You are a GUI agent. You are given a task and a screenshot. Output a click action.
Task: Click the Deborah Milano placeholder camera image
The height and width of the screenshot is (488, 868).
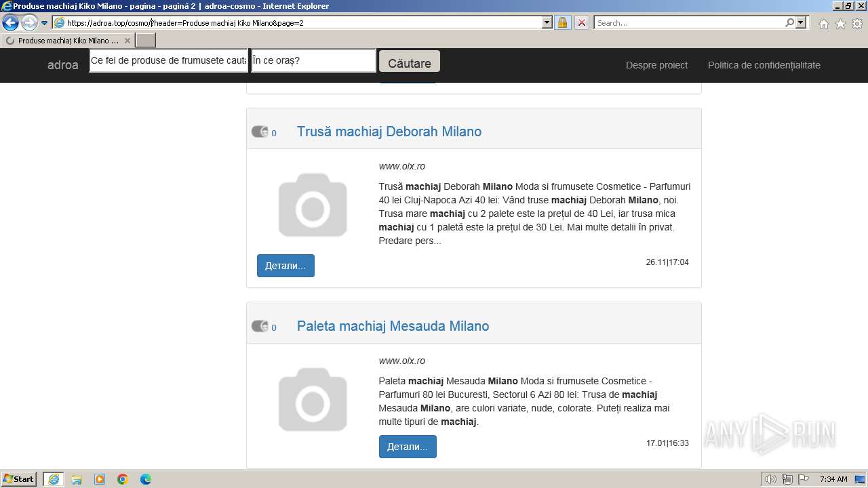click(313, 205)
